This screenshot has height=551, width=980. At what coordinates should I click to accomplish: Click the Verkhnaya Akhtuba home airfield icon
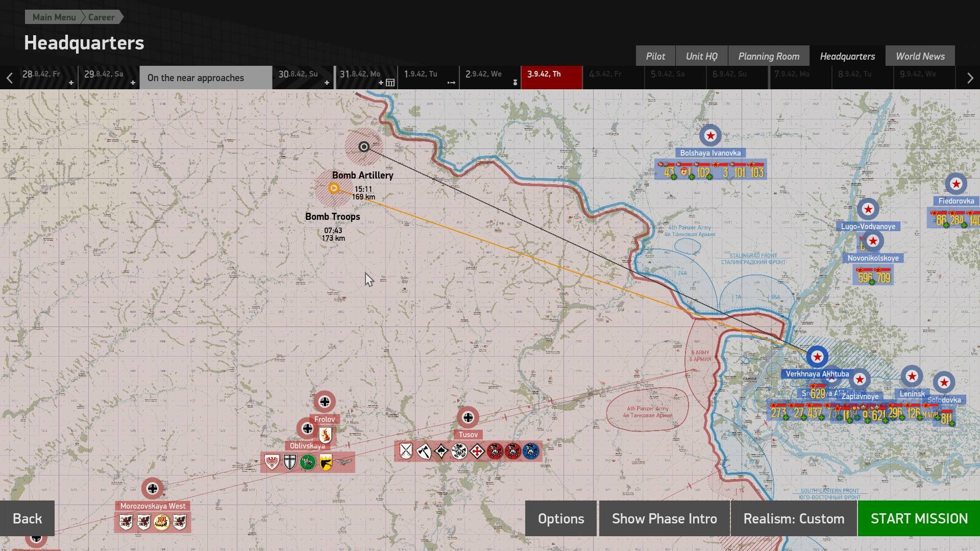817,357
